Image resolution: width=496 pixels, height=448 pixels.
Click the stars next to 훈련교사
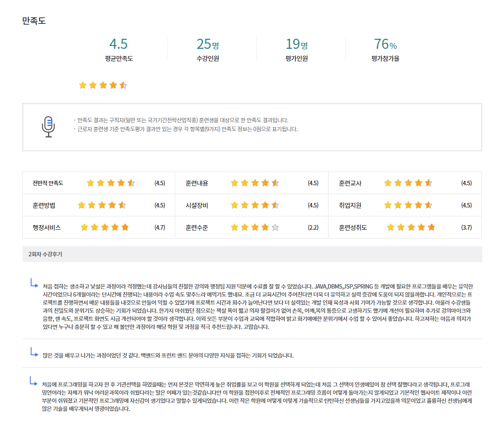408,183
